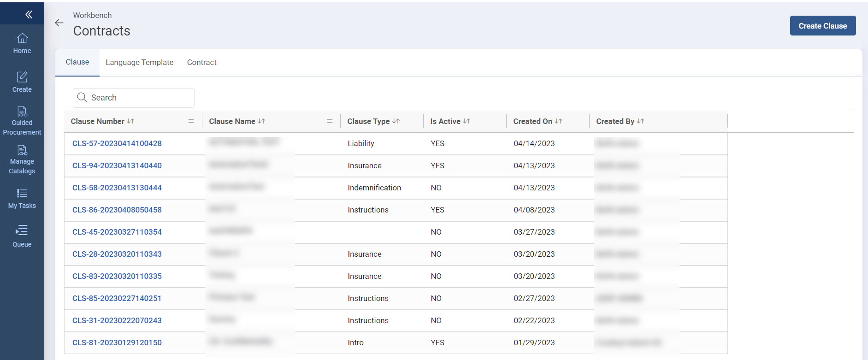
Task: Open the Queue sidebar item
Action: coord(22,236)
